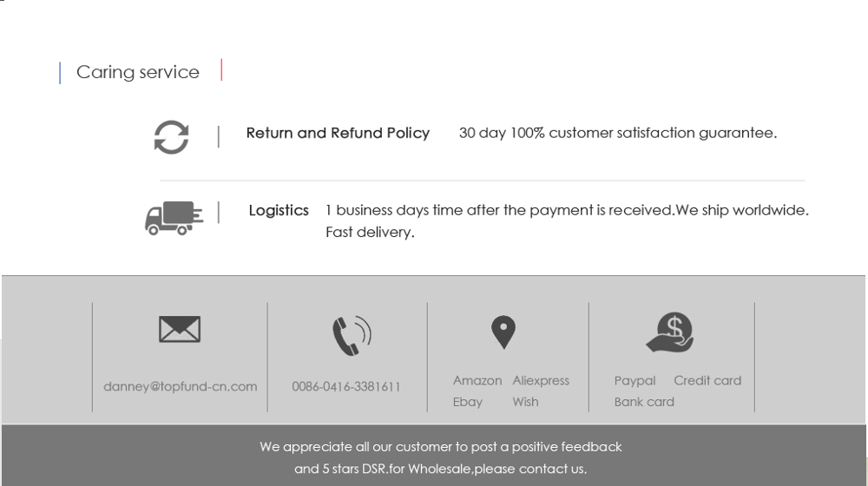
Task: Click the Credit card payment text
Action: click(x=707, y=381)
